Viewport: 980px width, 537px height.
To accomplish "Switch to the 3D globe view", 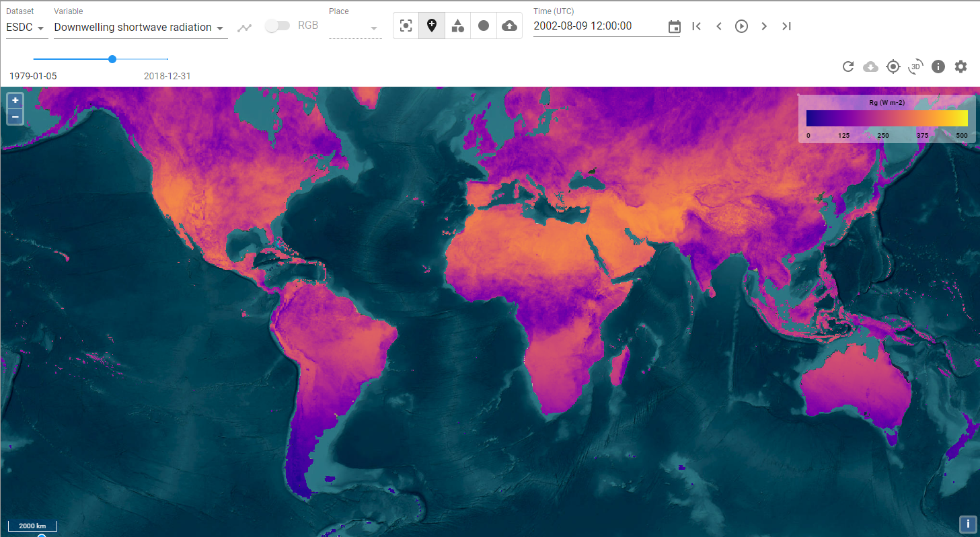I will point(915,67).
